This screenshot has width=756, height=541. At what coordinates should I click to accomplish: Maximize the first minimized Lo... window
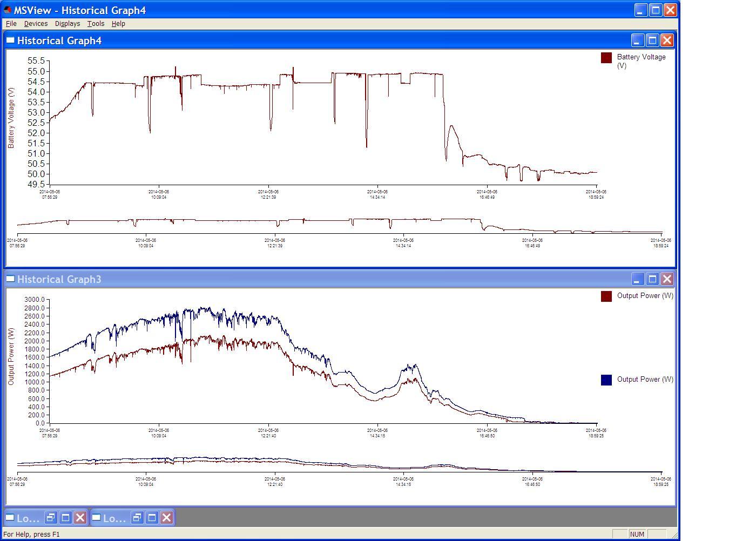tap(65, 518)
